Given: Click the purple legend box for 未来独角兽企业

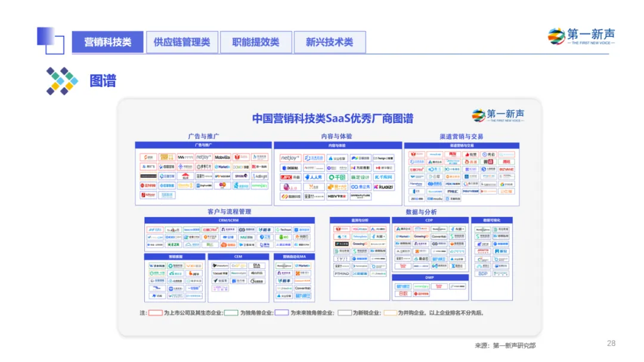Looking at the screenshot, I should click(x=281, y=313).
